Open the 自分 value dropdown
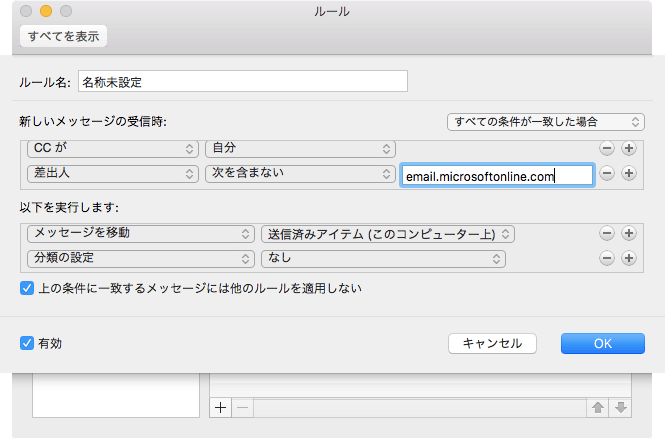 [300, 148]
